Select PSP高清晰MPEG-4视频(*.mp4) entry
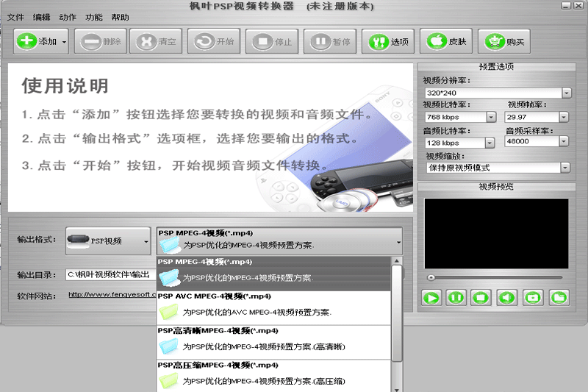 (273, 343)
